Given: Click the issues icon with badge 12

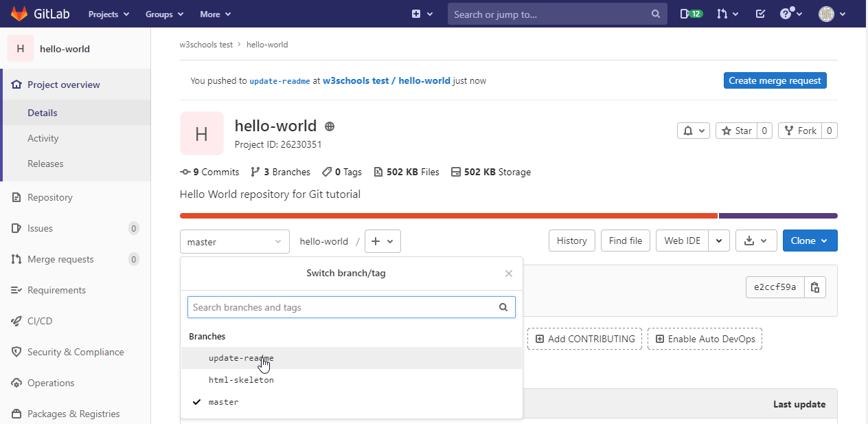Looking at the screenshot, I should coord(691,14).
